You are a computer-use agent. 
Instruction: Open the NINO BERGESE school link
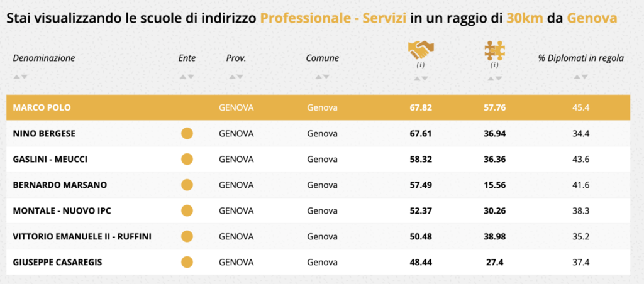tap(45, 133)
